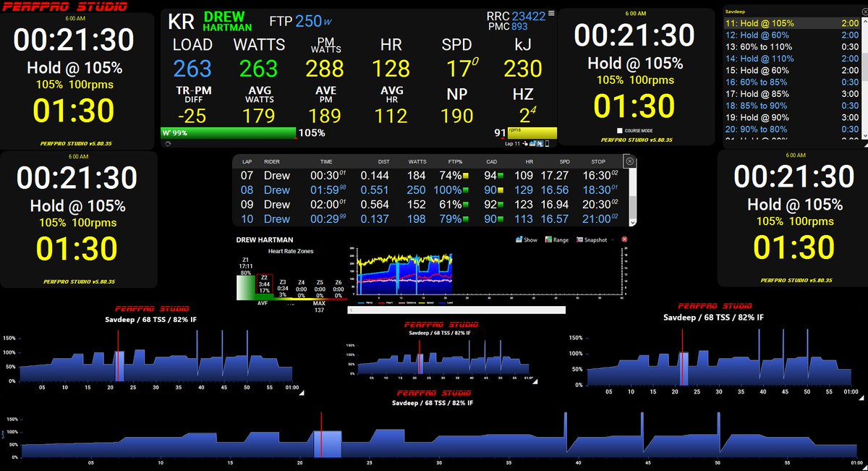Close the Drew Hartman chart panel

click(x=624, y=239)
